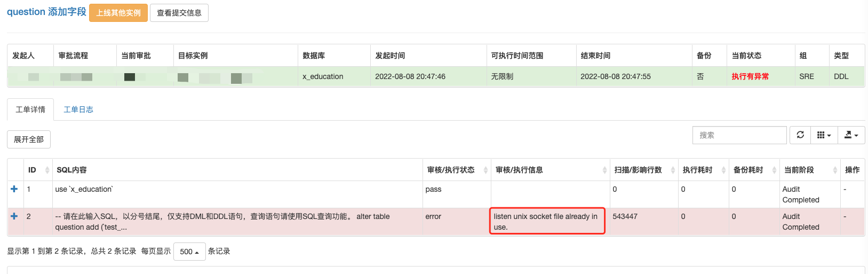The height and width of the screenshot is (274, 868).
Task: Click the 执行有异常 status text
Action: tap(750, 76)
